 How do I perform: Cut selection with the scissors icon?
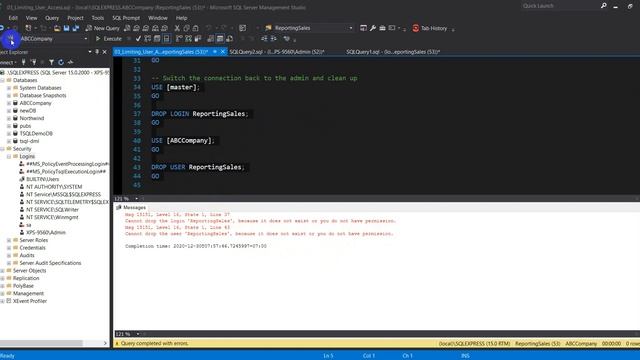pyautogui.click(x=177, y=28)
